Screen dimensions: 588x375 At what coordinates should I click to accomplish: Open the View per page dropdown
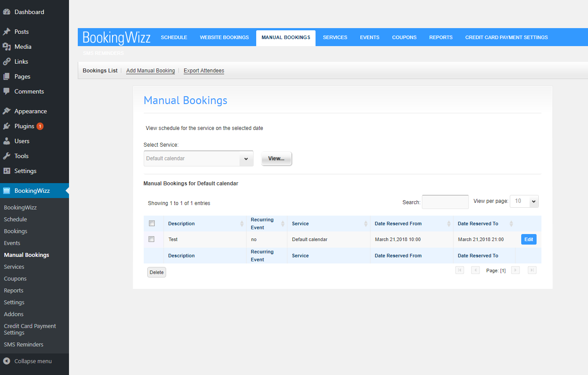click(x=524, y=201)
